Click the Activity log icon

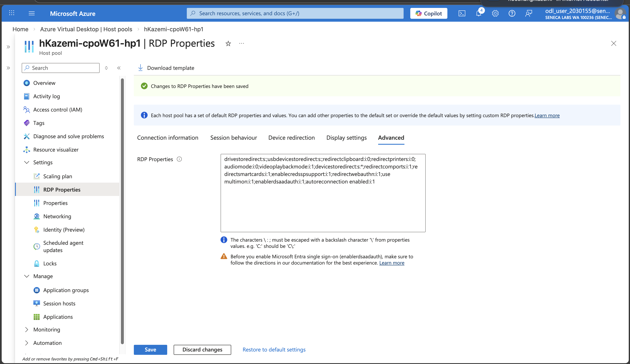(x=26, y=96)
